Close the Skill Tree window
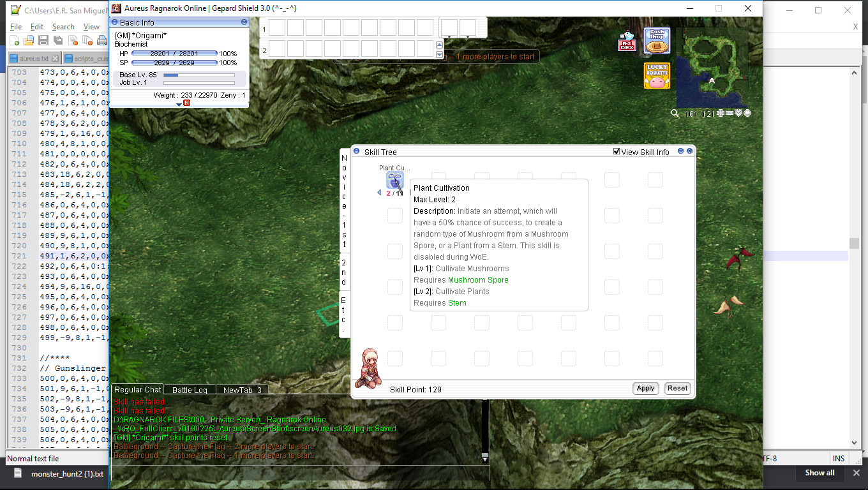The image size is (868, 490). click(689, 151)
